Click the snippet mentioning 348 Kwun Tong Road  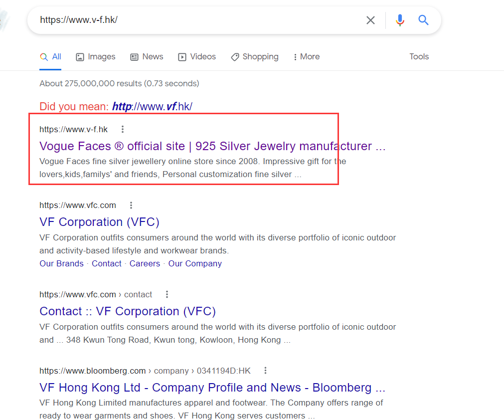(218, 333)
